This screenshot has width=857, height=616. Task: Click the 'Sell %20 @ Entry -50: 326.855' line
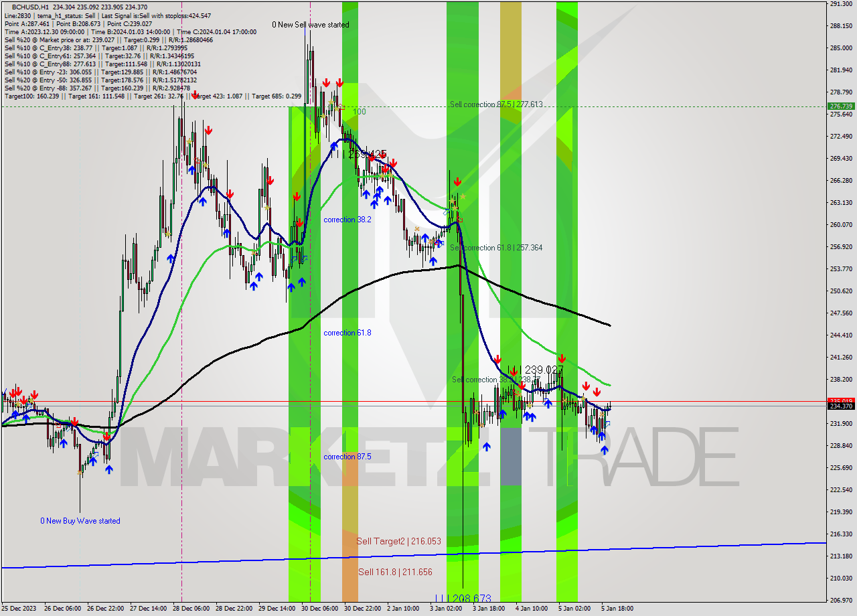pyautogui.click(x=100, y=80)
